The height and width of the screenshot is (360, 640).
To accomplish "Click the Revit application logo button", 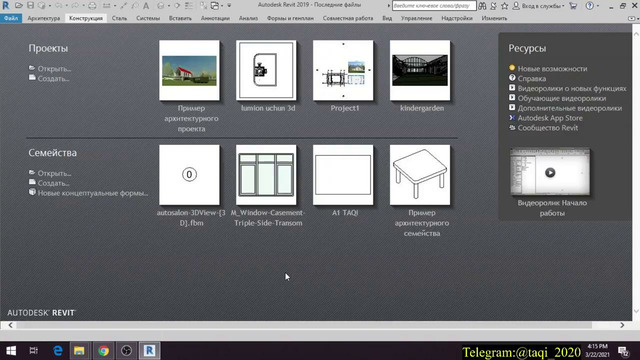I will click(x=6, y=5).
